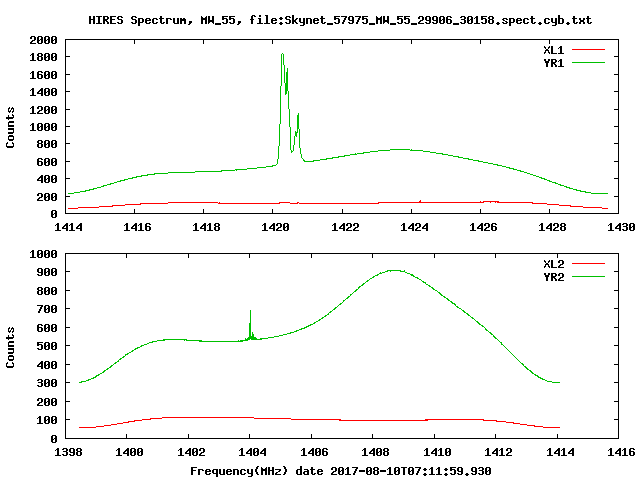Screen dimensions: 640x480
Task: Select the YR1 legend label
Action: pos(553,63)
